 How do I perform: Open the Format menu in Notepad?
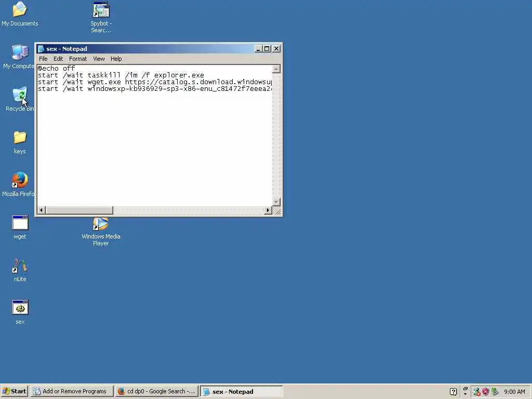[78, 59]
